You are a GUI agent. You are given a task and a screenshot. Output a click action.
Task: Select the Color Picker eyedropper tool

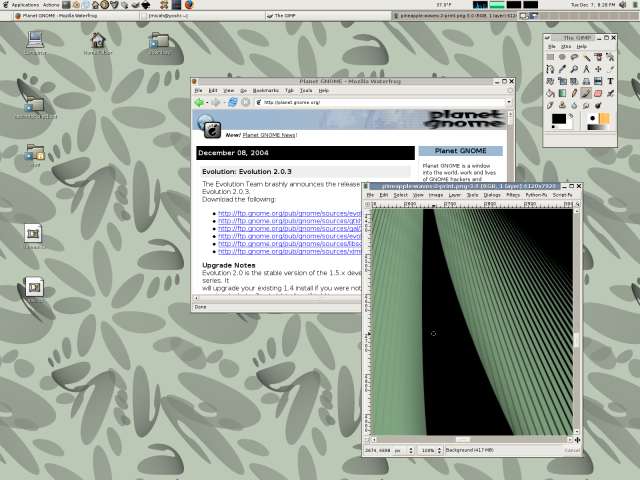(562, 69)
